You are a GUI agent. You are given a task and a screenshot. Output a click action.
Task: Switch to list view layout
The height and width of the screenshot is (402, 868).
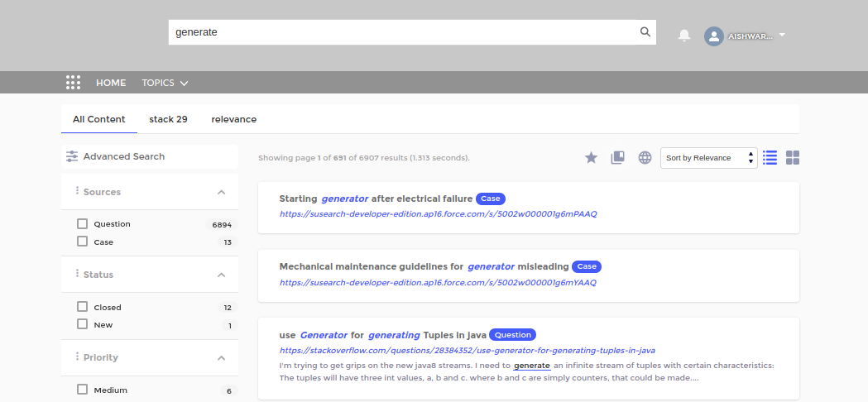click(x=770, y=157)
